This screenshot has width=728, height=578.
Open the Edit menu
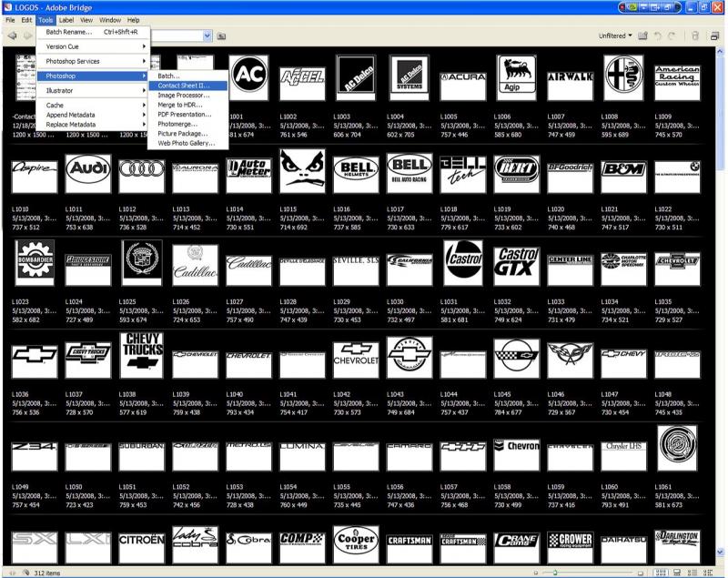26,20
